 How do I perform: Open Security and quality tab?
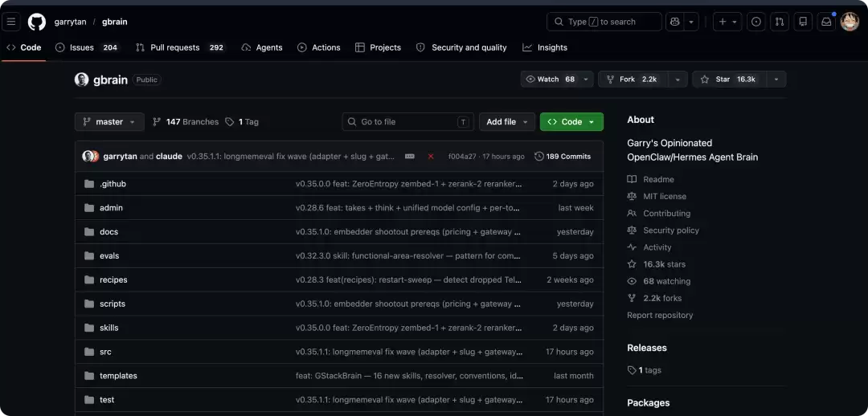tap(461, 47)
